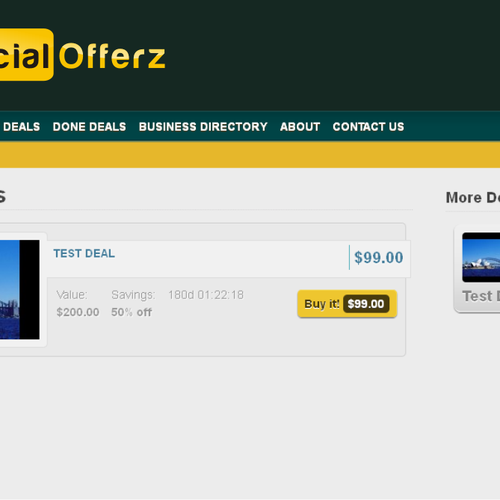
Task: Open the CONTACT US page
Action: click(368, 127)
